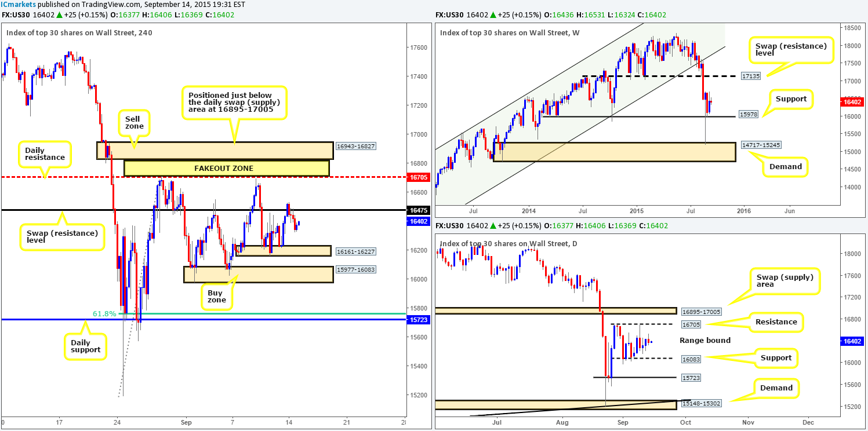The height and width of the screenshot is (431, 868).
Task: Select the 'Index of top 30 shares on Wall Street, 240' label
Action: [79, 33]
